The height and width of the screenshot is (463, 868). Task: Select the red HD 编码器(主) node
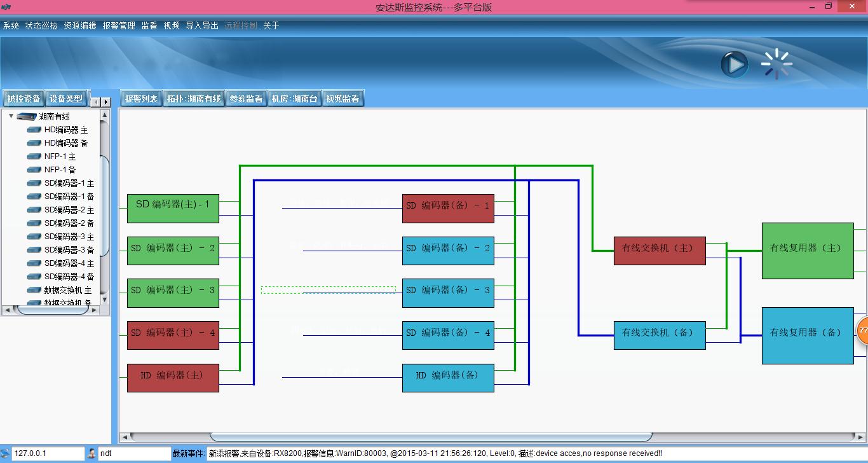point(173,378)
